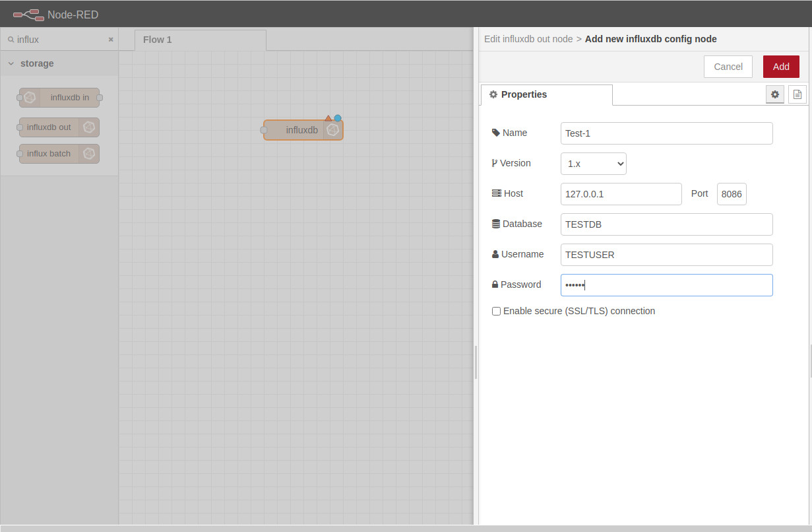Screen dimensions: 812x532
Task: Click the Node-RED logo icon
Action: pyautogui.click(x=28, y=14)
